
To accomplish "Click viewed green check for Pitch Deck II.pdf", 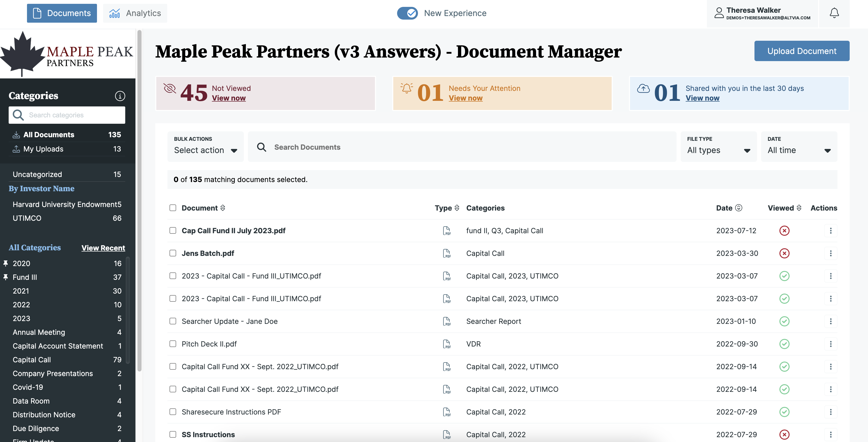I will (x=785, y=344).
